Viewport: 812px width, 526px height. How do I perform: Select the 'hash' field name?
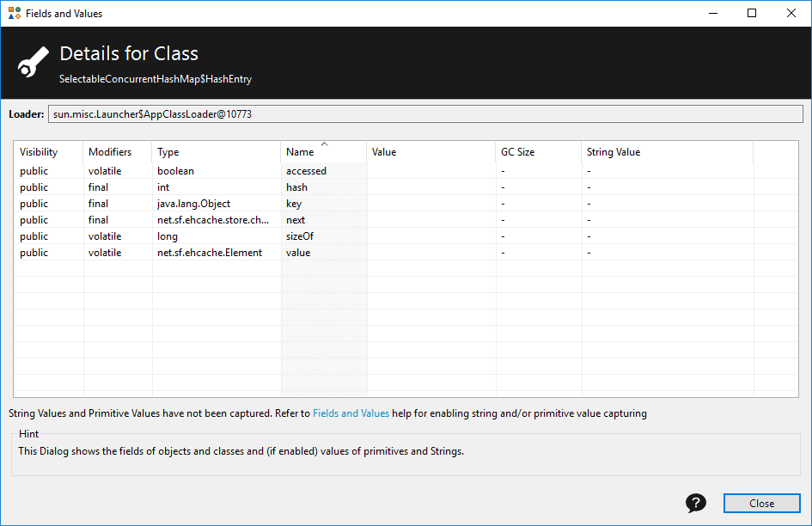(296, 187)
